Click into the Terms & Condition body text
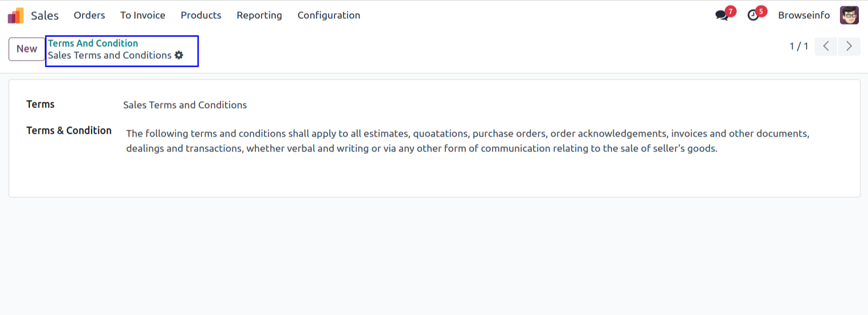868x315 pixels. (x=421, y=141)
